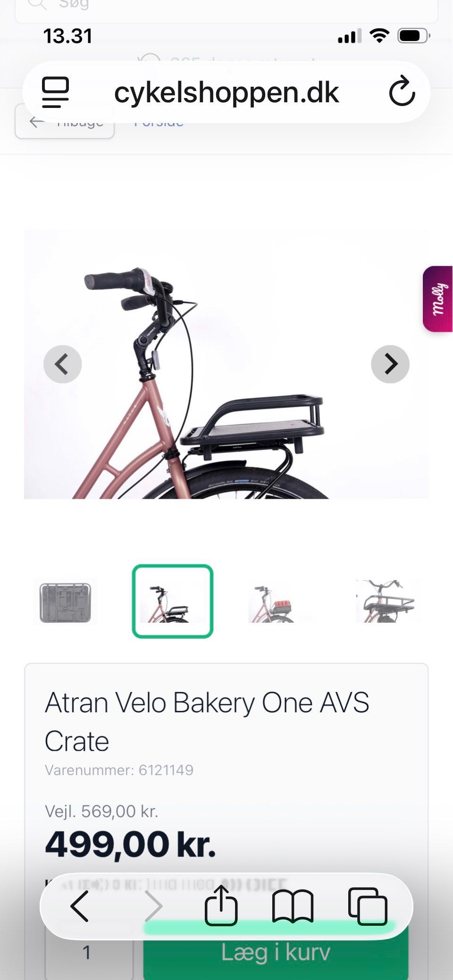Open Safari bookmarks book icon
The height and width of the screenshot is (980, 453).
[x=293, y=906]
